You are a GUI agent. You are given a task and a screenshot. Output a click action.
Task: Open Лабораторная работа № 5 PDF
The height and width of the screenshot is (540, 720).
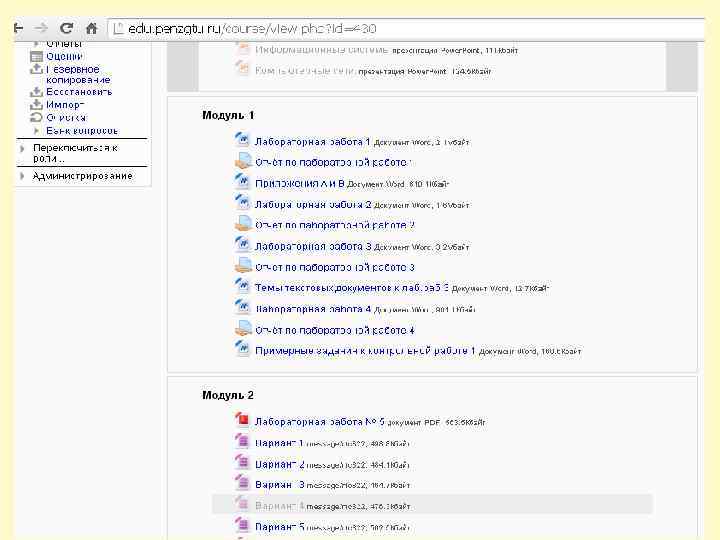coord(320,422)
